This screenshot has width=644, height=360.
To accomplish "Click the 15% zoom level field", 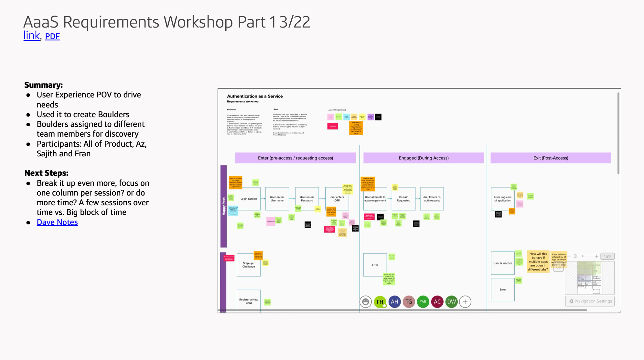I will (607, 256).
